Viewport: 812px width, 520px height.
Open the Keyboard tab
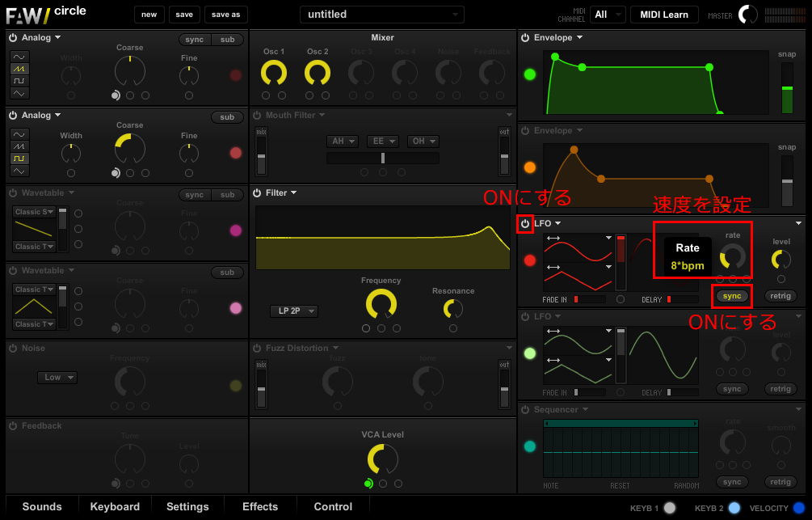pyautogui.click(x=115, y=507)
